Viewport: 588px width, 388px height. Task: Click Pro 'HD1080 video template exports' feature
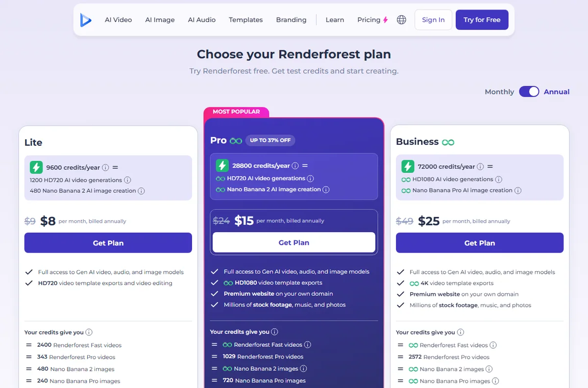273,283
